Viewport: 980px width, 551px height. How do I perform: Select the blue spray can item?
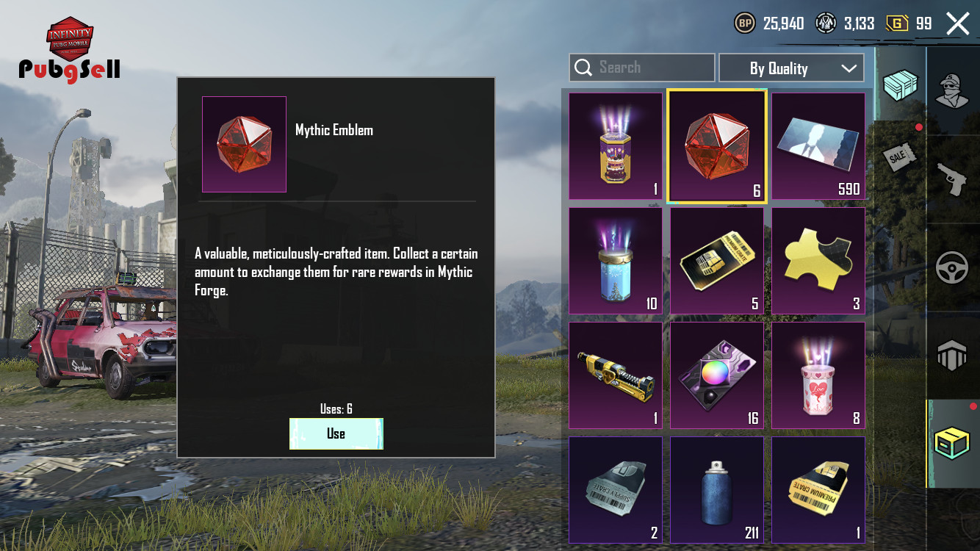tap(717, 490)
